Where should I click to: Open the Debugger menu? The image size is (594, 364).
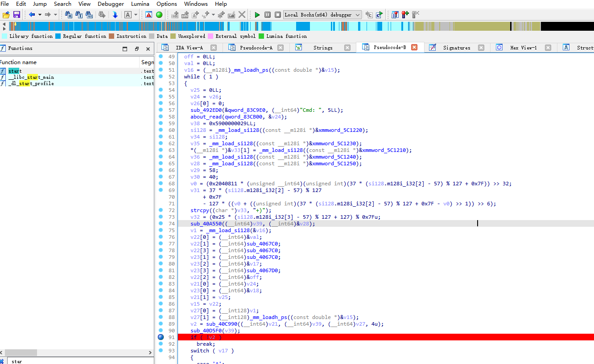point(111,4)
